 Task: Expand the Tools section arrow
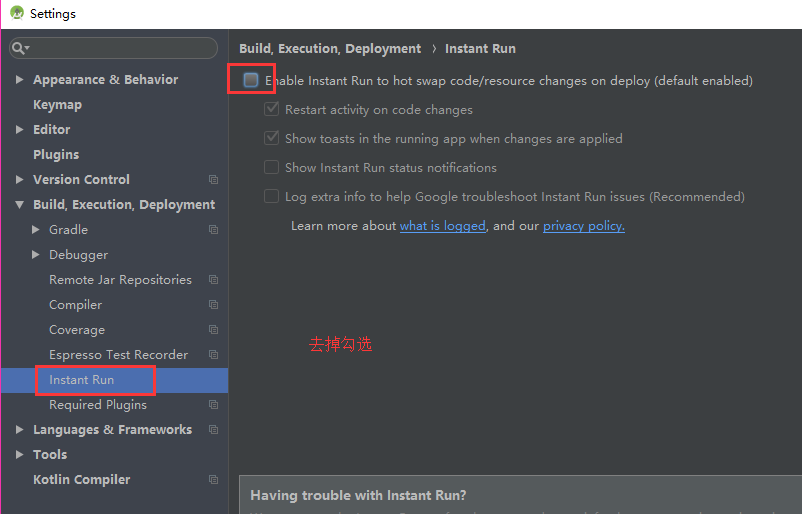click(19, 455)
